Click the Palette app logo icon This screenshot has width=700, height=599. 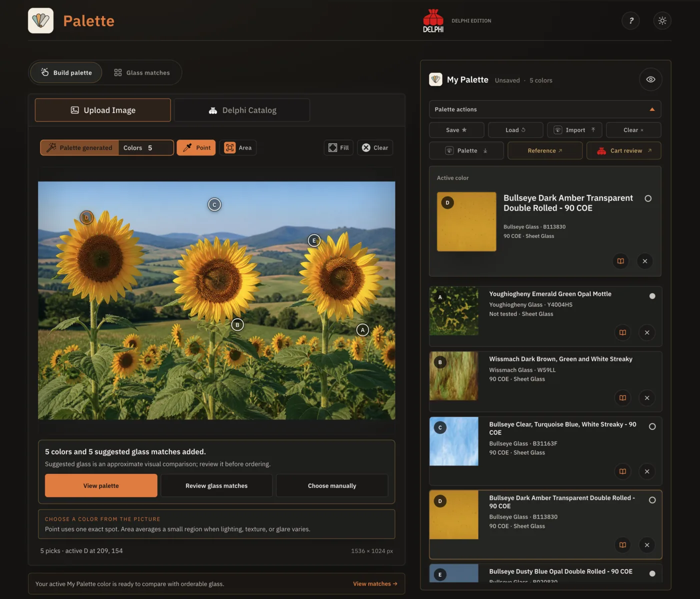(x=40, y=20)
